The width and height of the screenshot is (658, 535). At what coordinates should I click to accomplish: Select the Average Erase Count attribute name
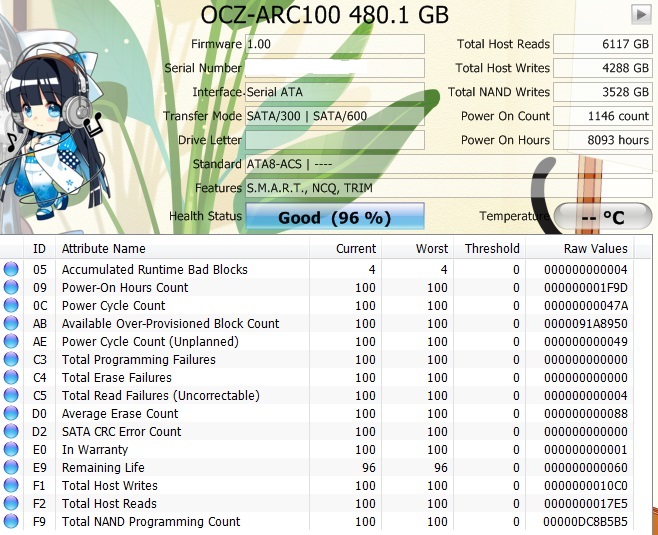pyautogui.click(x=120, y=413)
